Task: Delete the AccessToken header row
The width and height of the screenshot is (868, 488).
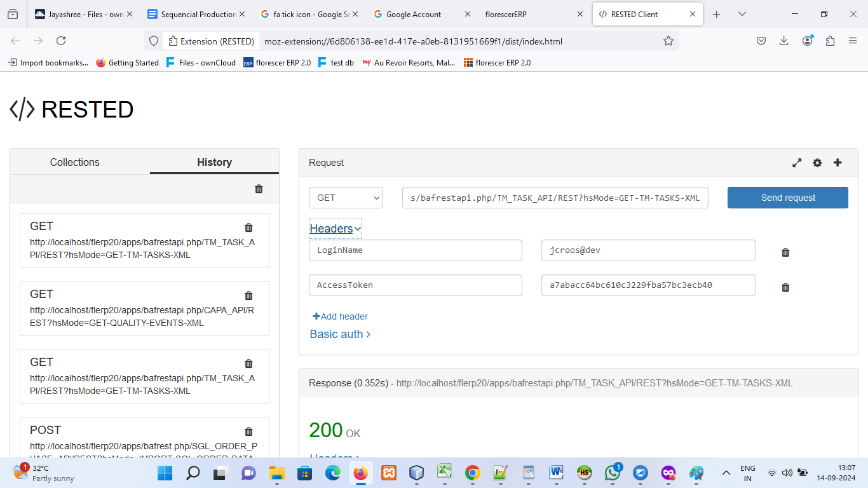Action: [785, 287]
